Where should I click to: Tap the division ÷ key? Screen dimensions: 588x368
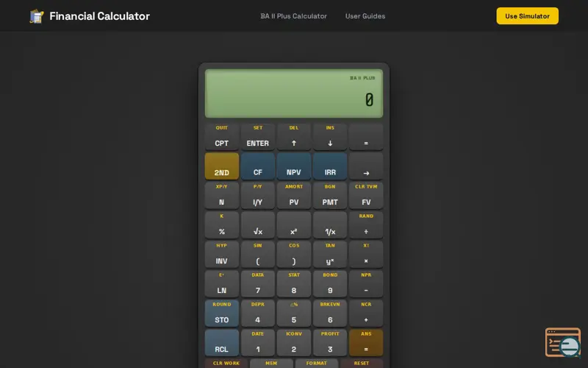[366, 225]
